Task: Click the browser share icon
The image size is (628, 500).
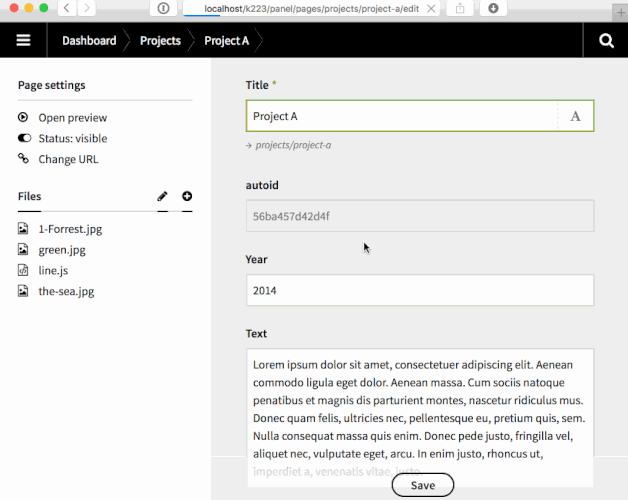Action: click(460, 8)
